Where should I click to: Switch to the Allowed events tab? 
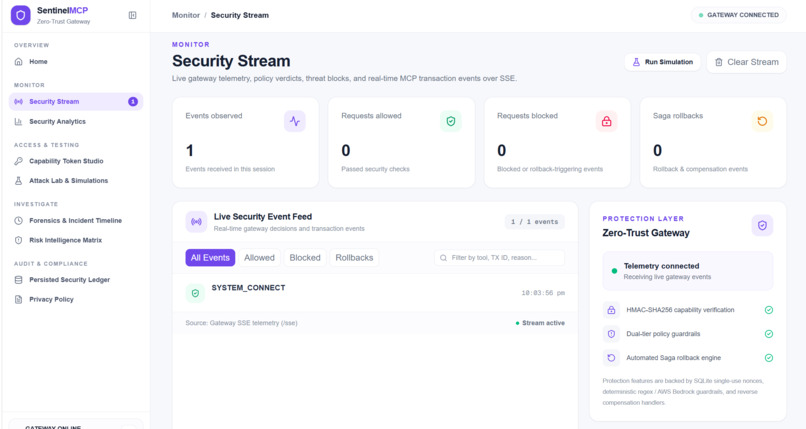click(x=259, y=258)
